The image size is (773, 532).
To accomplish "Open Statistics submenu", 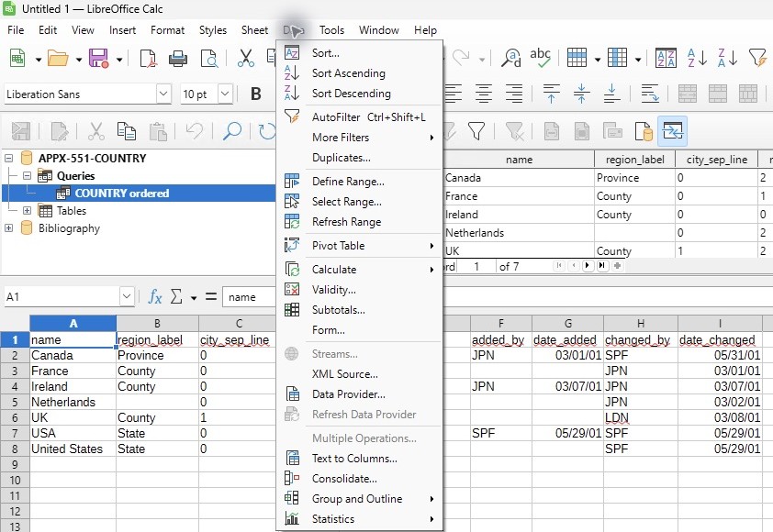I will [359, 519].
